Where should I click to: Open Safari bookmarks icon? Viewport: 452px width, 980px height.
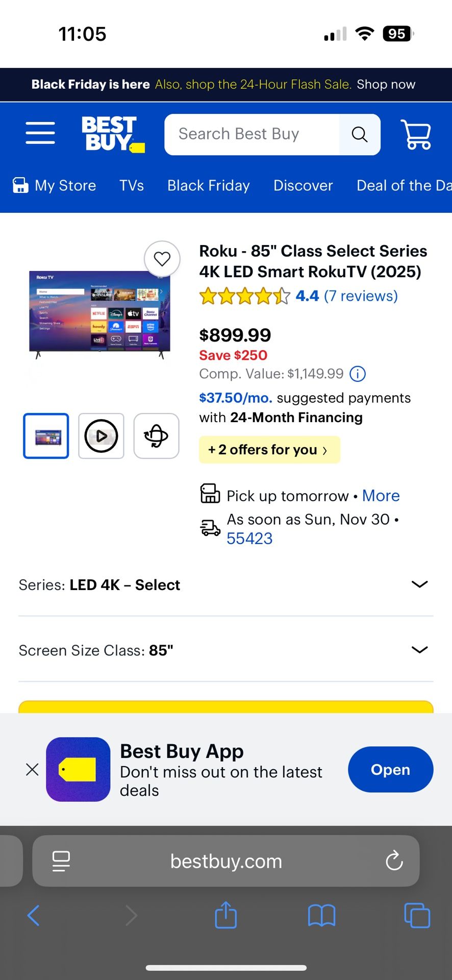click(321, 915)
